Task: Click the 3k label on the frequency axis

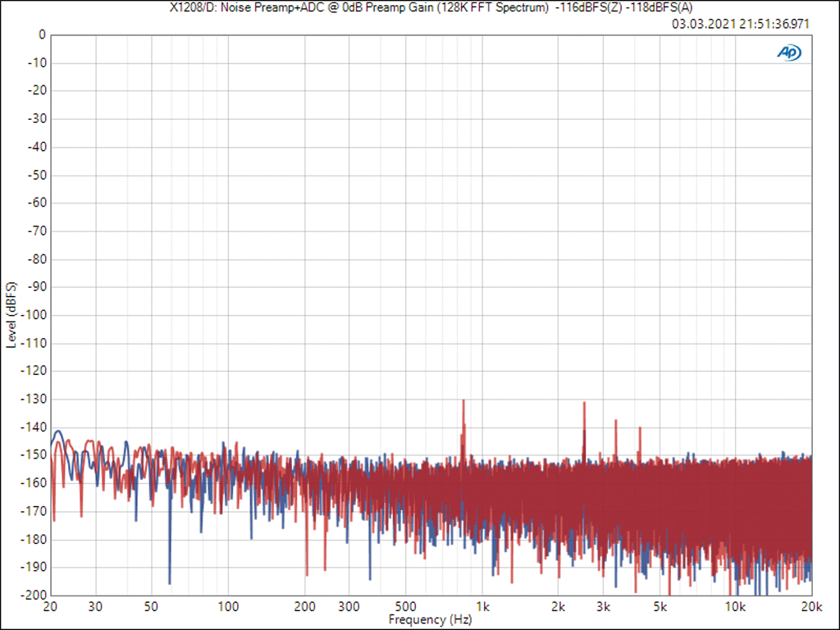Action: pyautogui.click(x=603, y=607)
